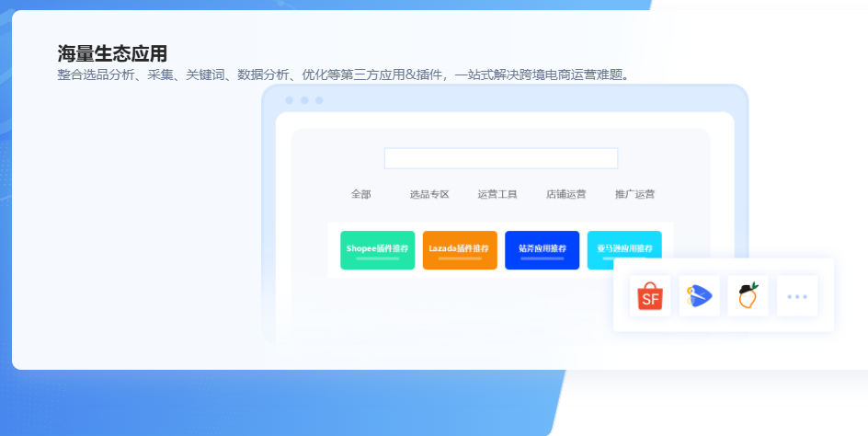The height and width of the screenshot is (436, 868).
Task: Click the orange Lazada插件推荐 button
Action: click(x=460, y=250)
